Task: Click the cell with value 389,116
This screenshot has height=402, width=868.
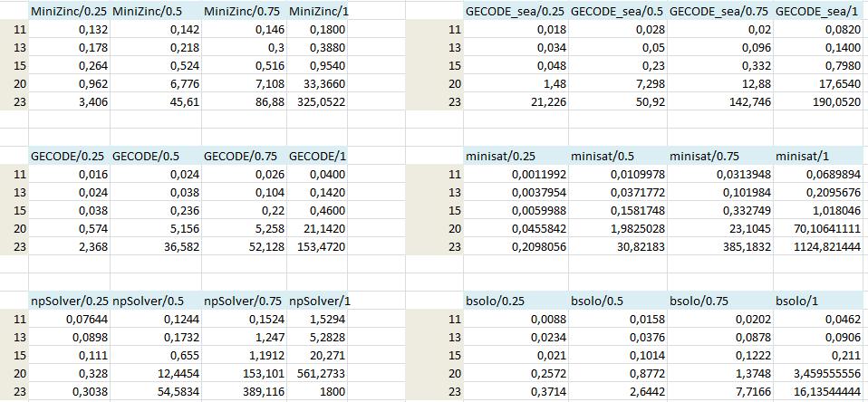Action: [x=244, y=391]
